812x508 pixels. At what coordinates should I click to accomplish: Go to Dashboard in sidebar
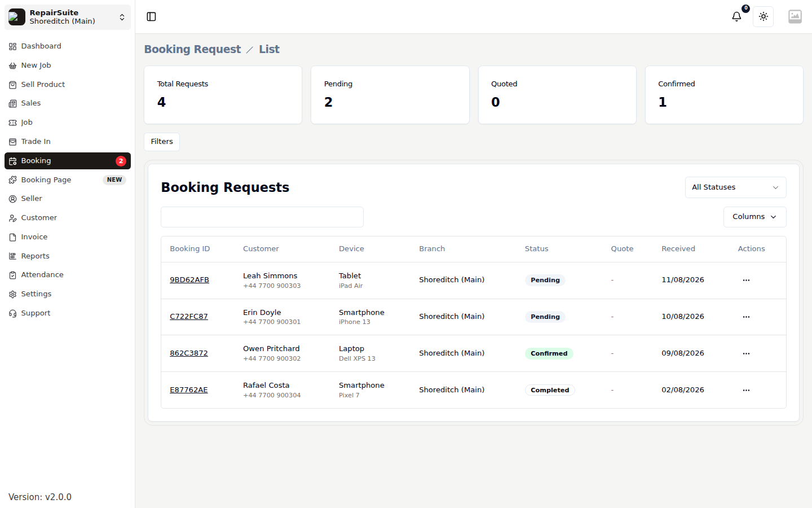68,46
